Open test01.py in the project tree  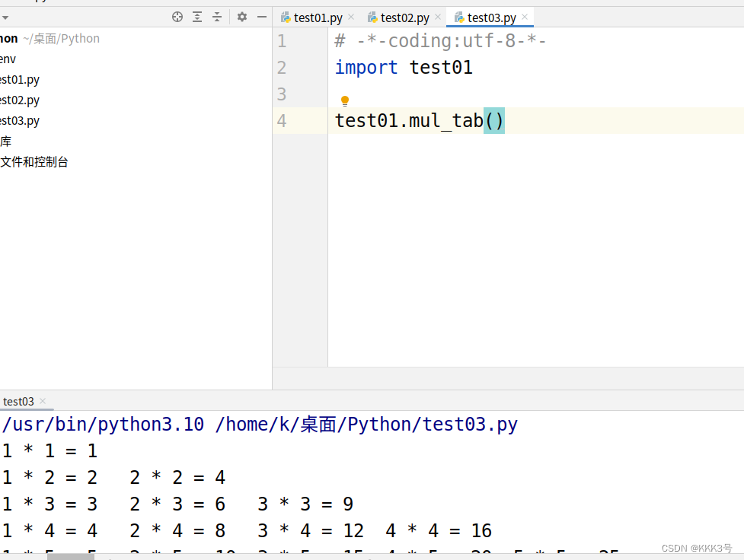click(20, 80)
